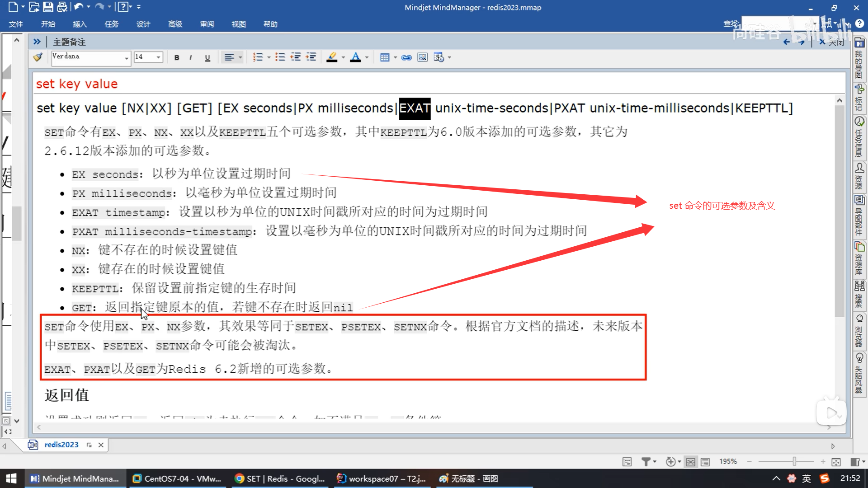This screenshot has width=868, height=488.
Task: Click the 关闭 button of notes panel
Action: (x=832, y=42)
